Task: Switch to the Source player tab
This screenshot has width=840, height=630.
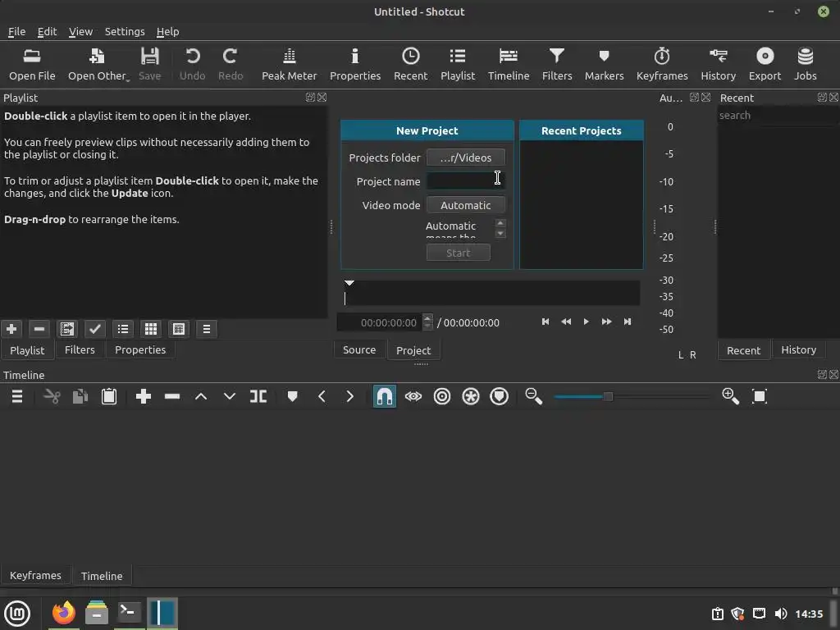Action: [x=359, y=349]
